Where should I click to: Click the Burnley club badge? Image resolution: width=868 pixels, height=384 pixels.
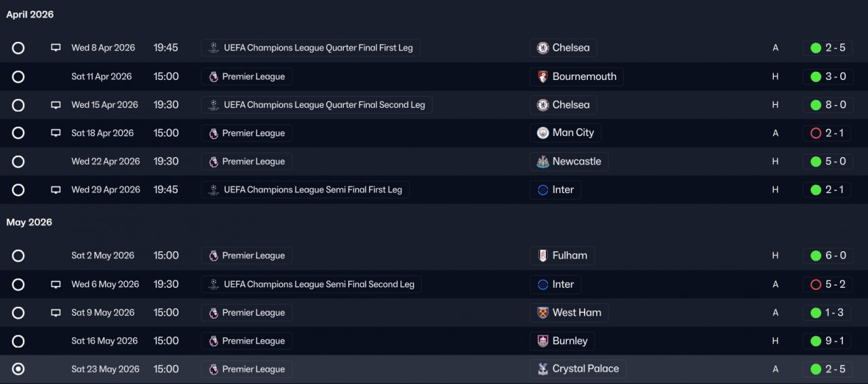tap(542, 341)
